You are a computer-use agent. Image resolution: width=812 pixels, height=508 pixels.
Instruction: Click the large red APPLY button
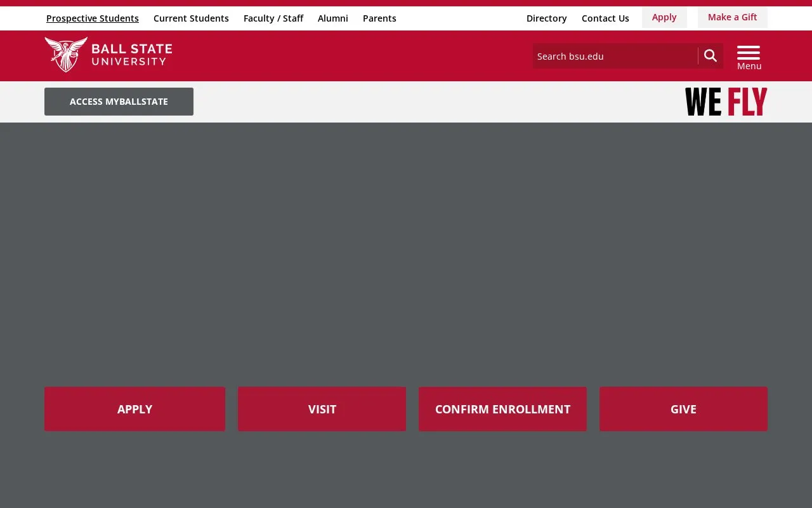point(134,409)
